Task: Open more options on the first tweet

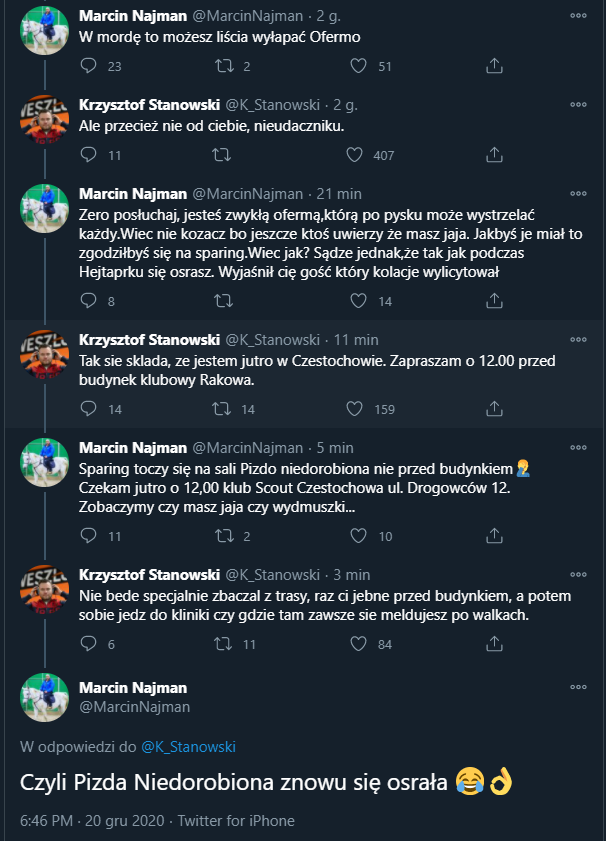Action: tap(579, 16)
